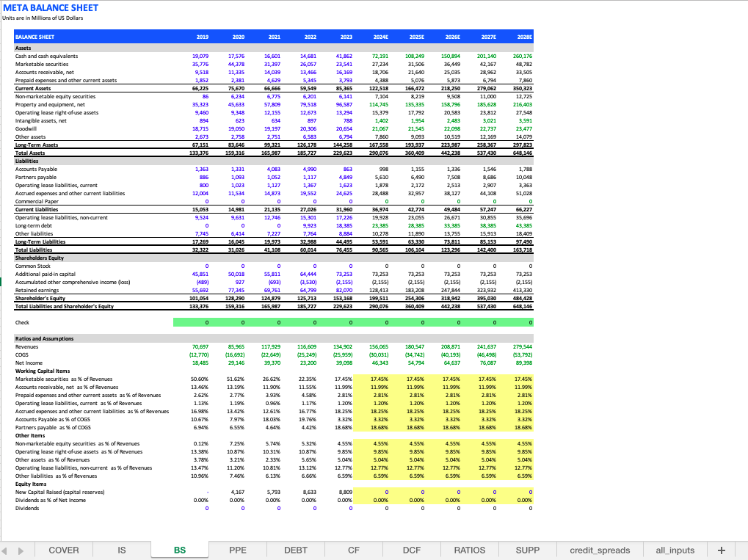Click the units in Millions subtitle

tap(43, 18)
